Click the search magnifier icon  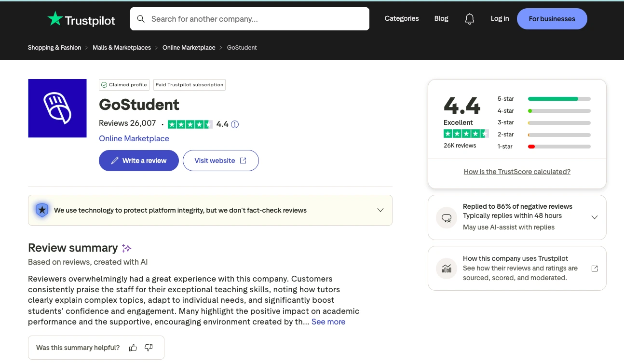click(x=141, y=19)
